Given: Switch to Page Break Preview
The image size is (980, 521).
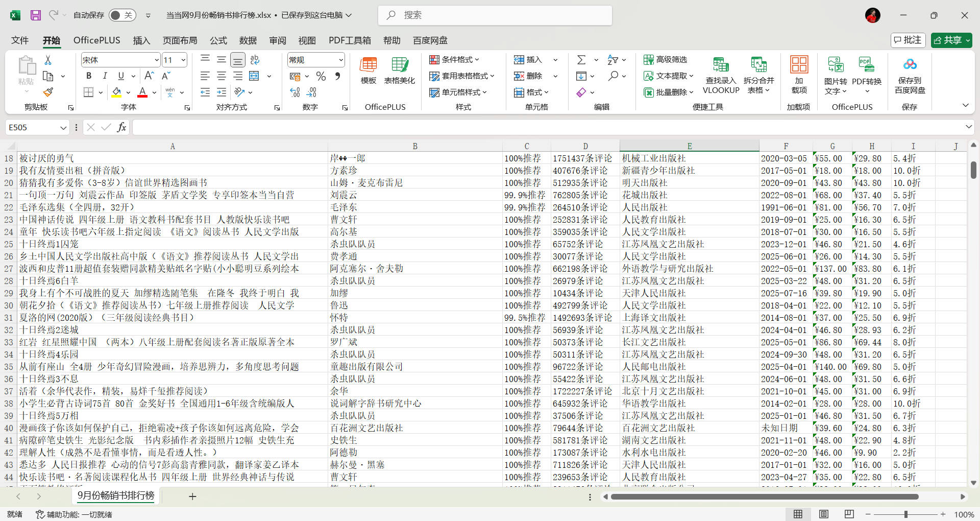Looking at the screenshot, I should 849,514.
